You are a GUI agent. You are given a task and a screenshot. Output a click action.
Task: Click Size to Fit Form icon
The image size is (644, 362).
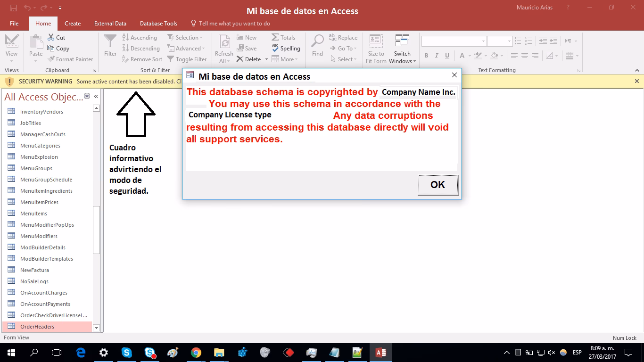pos(376,41)
